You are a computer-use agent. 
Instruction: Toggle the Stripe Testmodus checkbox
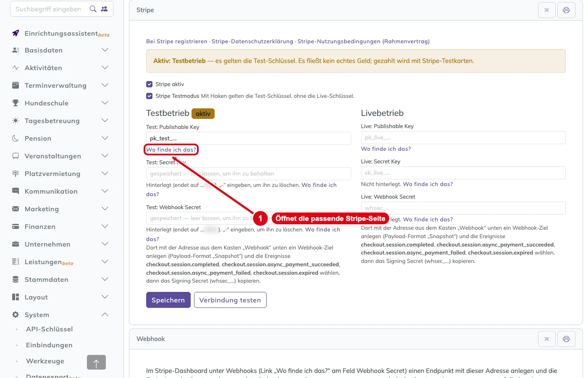tap(149, 96)
